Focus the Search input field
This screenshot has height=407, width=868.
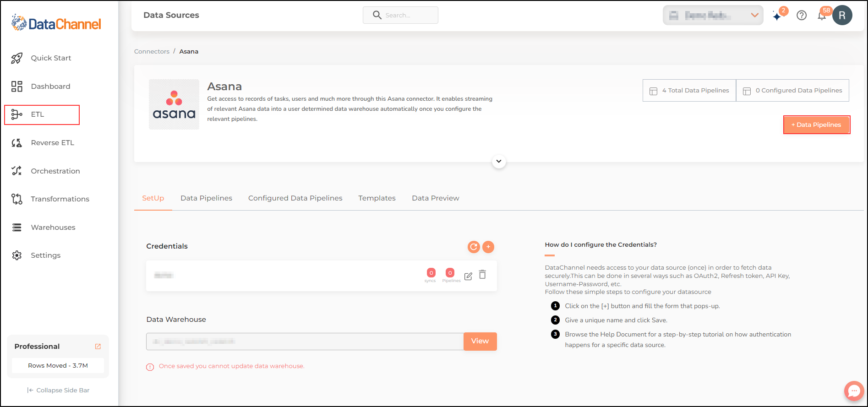(x=400, y=15)
